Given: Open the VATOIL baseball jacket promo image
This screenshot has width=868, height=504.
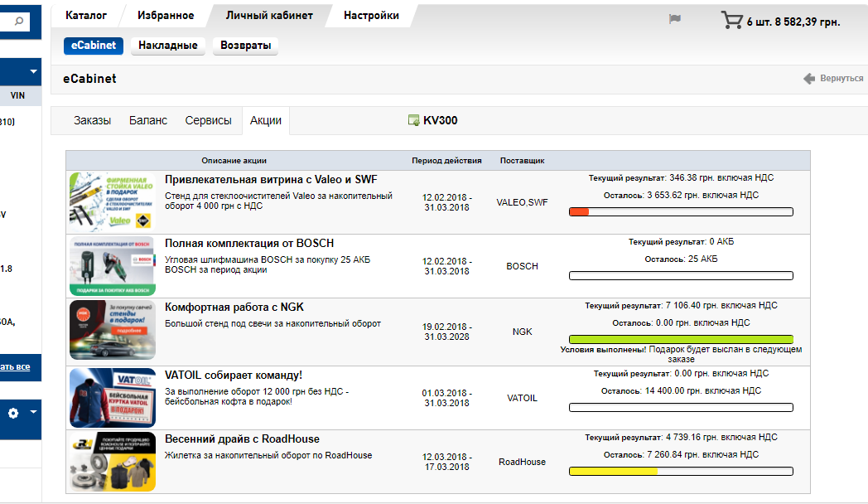Looking at the screenshot, I should [x=113, y=398].
